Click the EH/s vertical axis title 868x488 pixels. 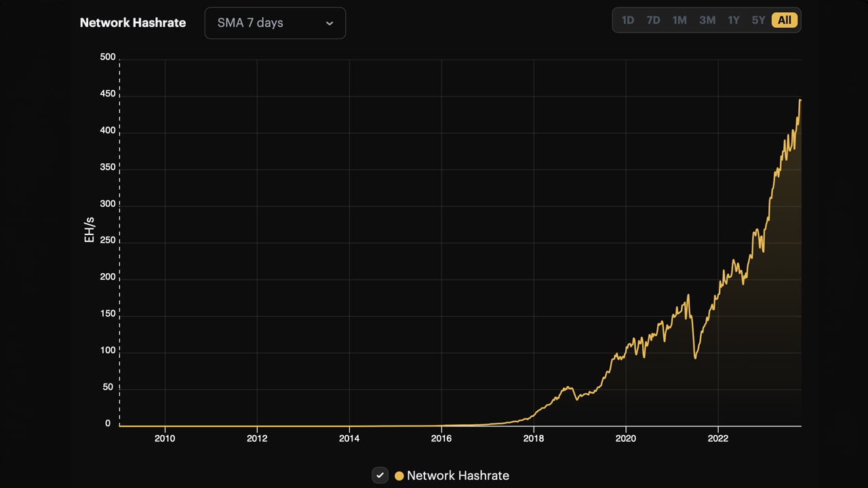click(90, 230)
